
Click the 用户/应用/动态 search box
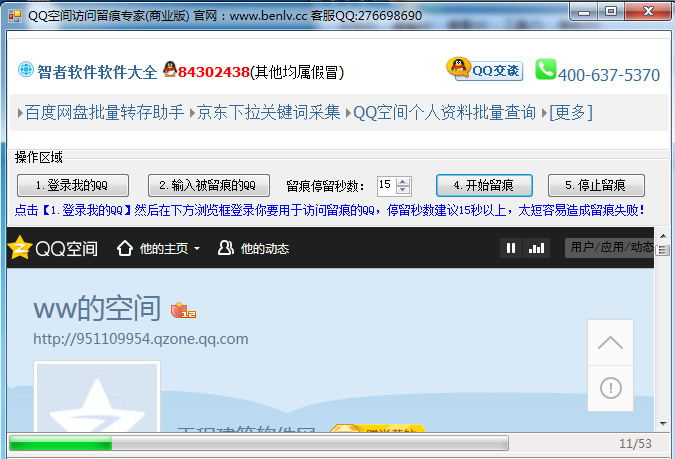tap(609, 248)
